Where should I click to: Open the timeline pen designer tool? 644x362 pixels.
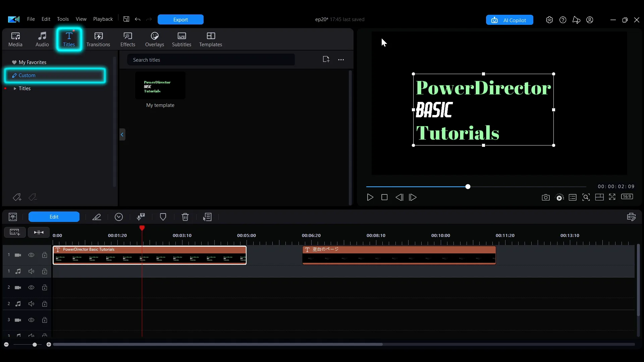(97, 217)
